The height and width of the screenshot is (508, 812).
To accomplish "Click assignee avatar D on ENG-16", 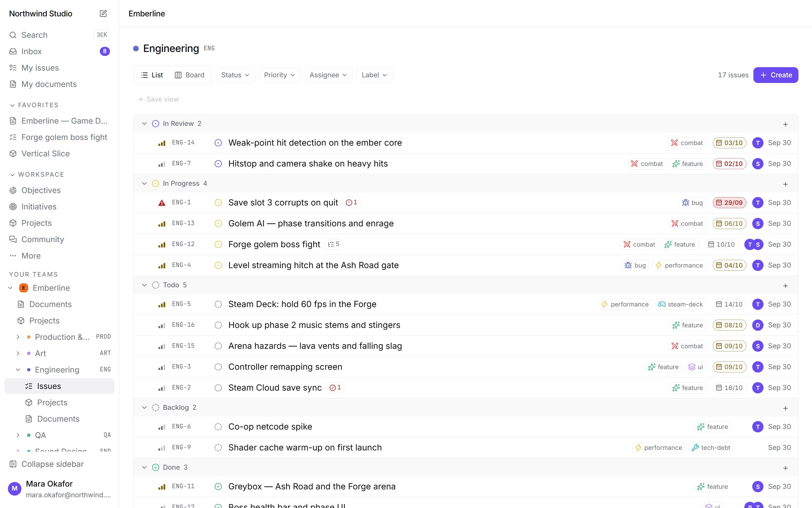I will click(x=758, y=325).
